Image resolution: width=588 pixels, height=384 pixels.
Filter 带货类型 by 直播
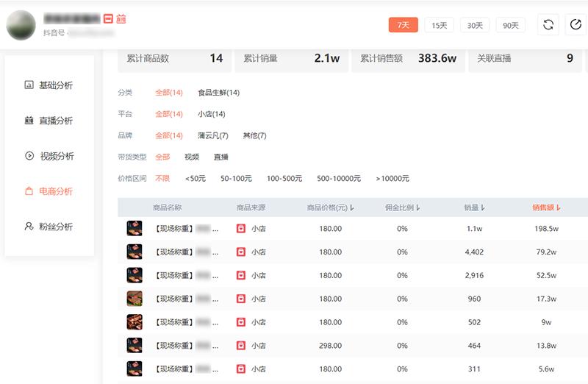click(x=221, y=157)
